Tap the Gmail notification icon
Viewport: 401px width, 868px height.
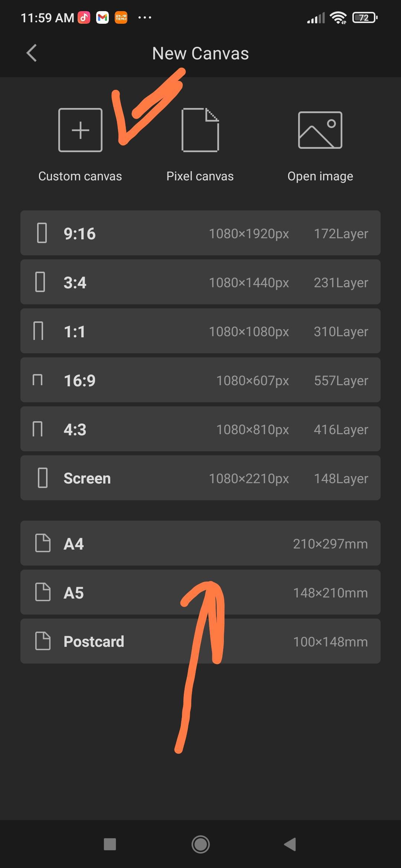[x=102, y=17]
